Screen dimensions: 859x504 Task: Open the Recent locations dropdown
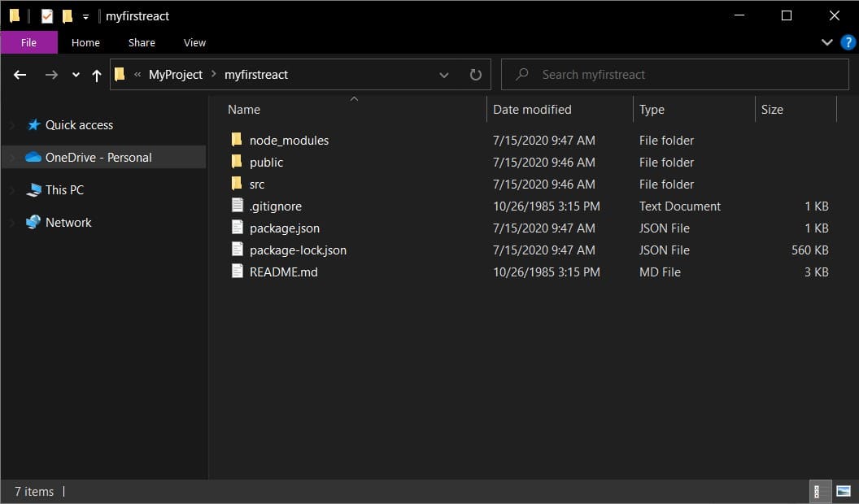click(x=76, y=75)
